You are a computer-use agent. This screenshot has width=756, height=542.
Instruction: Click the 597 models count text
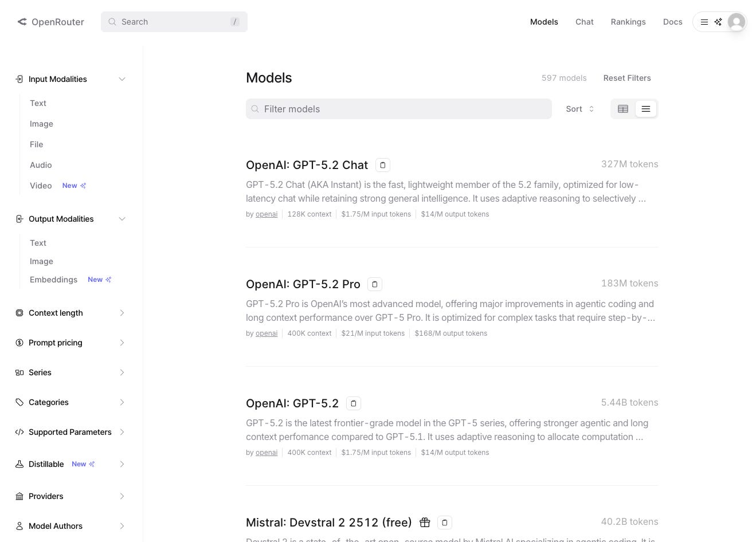coord(564,78)
